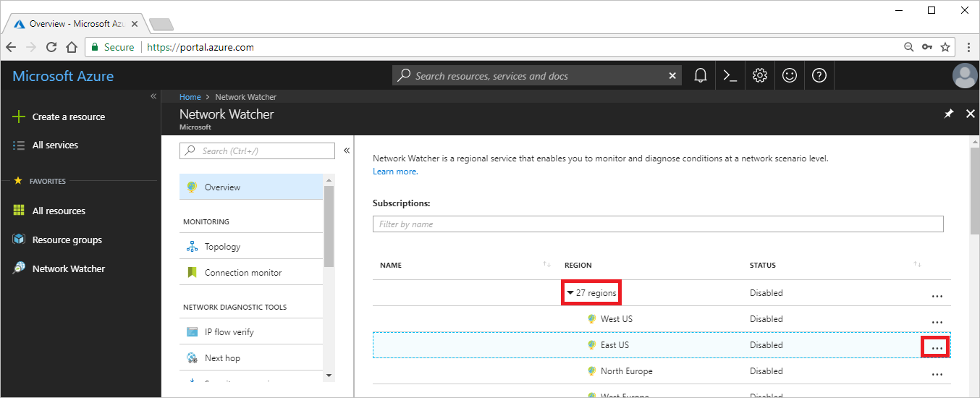This screenshot has width=980, height=398.
Task: Open Azure notifications bell
Action: pyautogui.click(x=700, y=75)
